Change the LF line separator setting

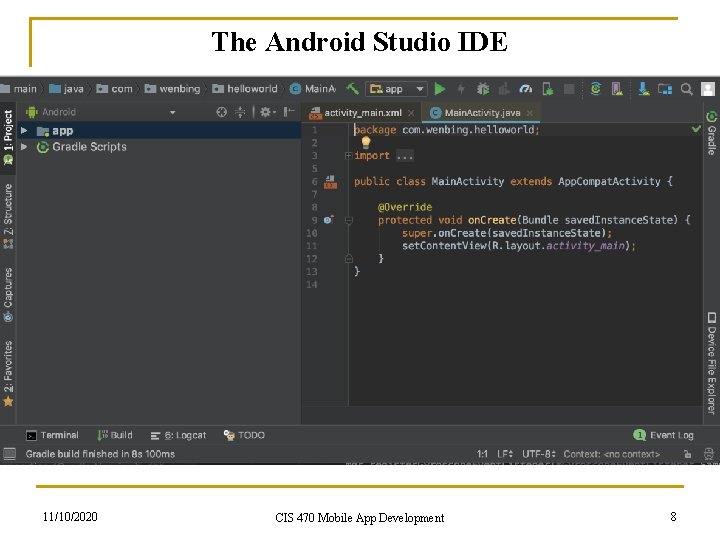click(x=505, y=454)
